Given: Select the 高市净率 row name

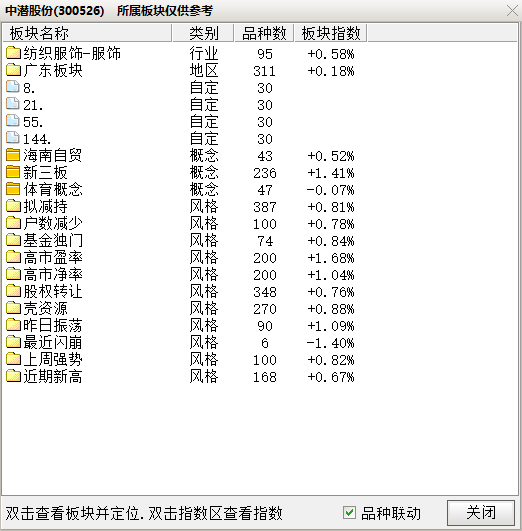Looking at the screenshot, I should click(53, 274).
